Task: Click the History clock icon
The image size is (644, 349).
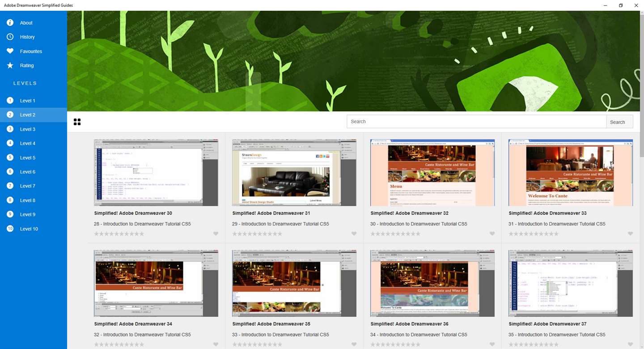Action: pyautogui.click(x=10, y=37)
